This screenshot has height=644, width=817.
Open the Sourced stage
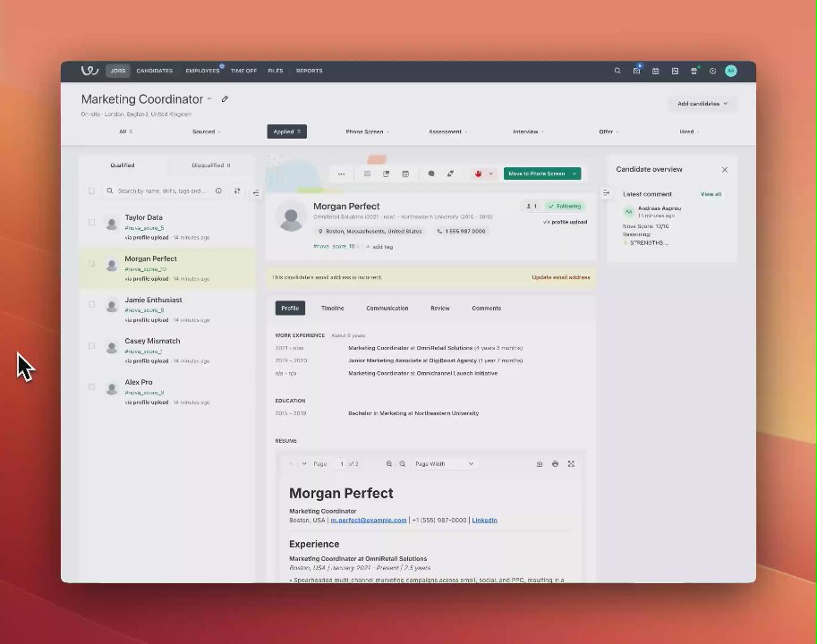[206, 131]
